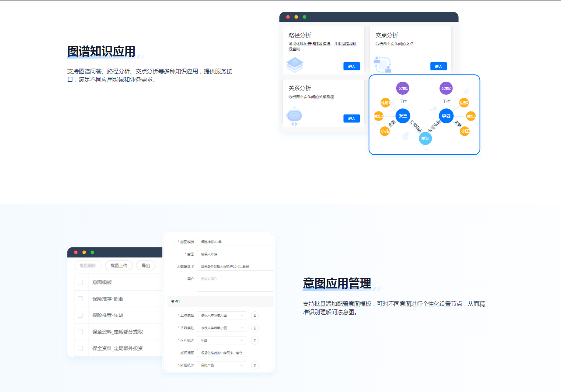This screenshot has height=392, width=561.
Task: Check the 保险推荐-职业 row checkbox
Action: [x=80, y=299]
